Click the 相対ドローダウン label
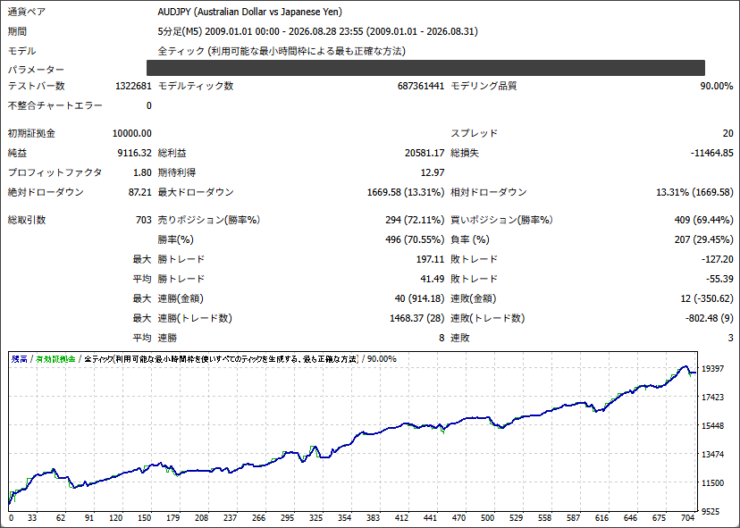The image size is (740, 528). 488,193
